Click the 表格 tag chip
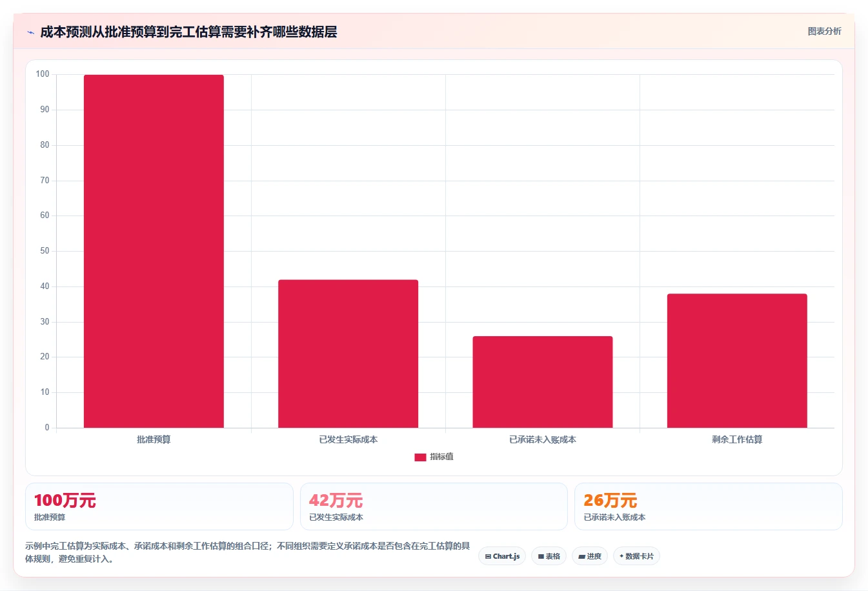Screen dimensions: 868x591 pyautogui.click(x=549, y=556)
